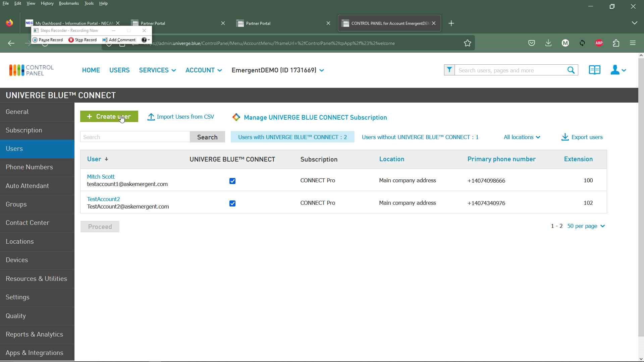This screenshot has height=362, width=644.
Task: Toggle UNIVERGE BLUE CONNECT checkbox for Mitch Scott
Action: [x=232, y=180]
